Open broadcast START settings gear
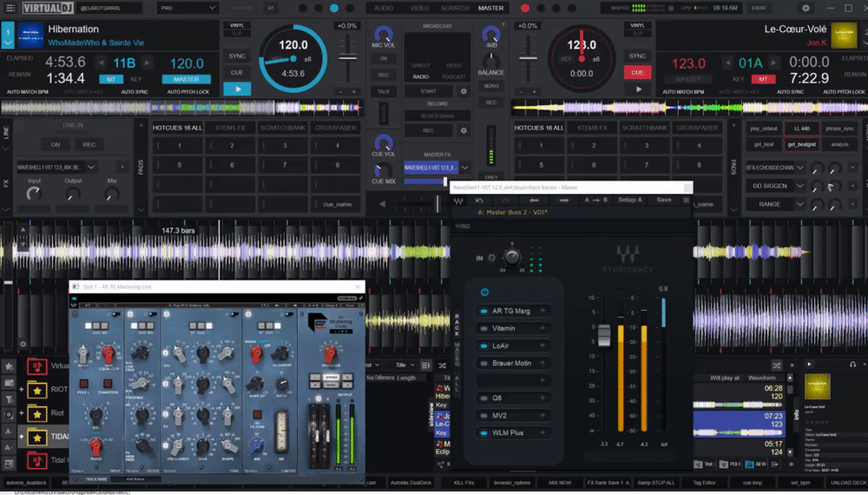The image size is (868, 495). point(464,91)
